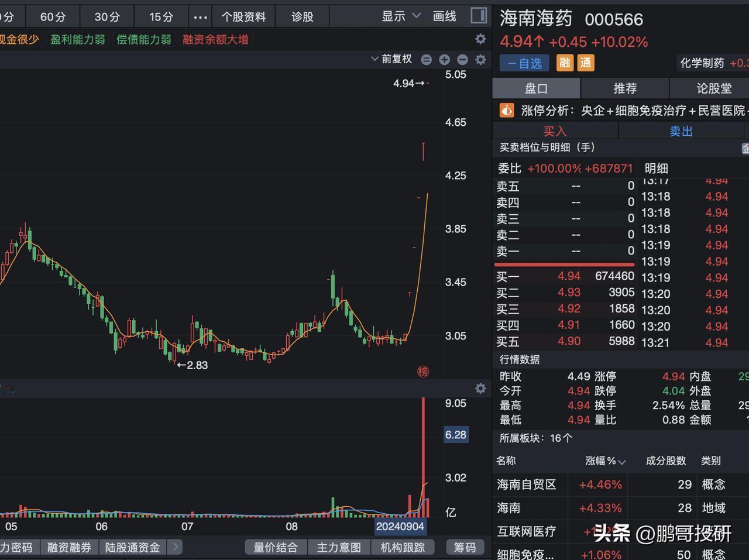
Task: Click the 化学制药 industry link
Action: tap(702, 63)
